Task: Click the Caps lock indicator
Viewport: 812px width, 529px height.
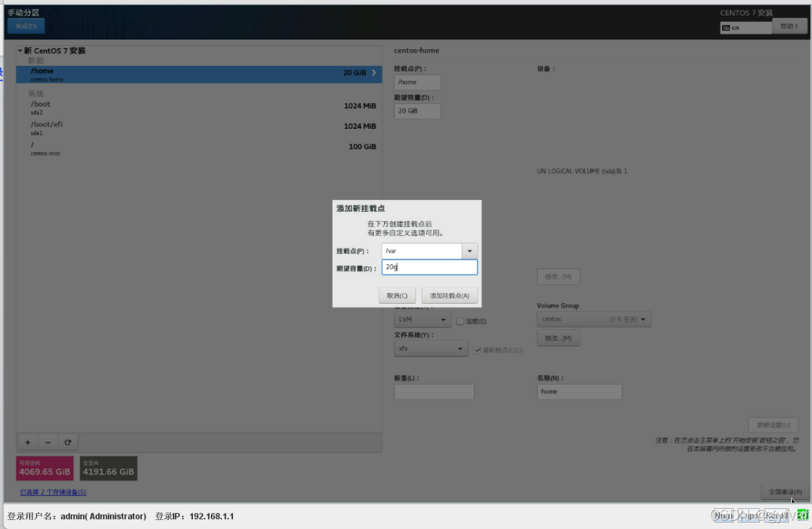Action: tap(751, 515)
